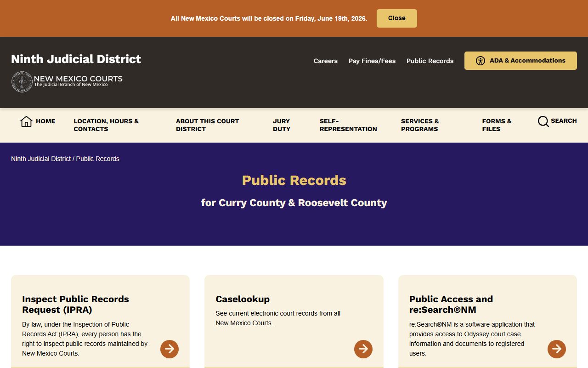Click SEARCH text in navigation
Image resolution: width=588 pixels, height=368 pixels.
[564, 121]
